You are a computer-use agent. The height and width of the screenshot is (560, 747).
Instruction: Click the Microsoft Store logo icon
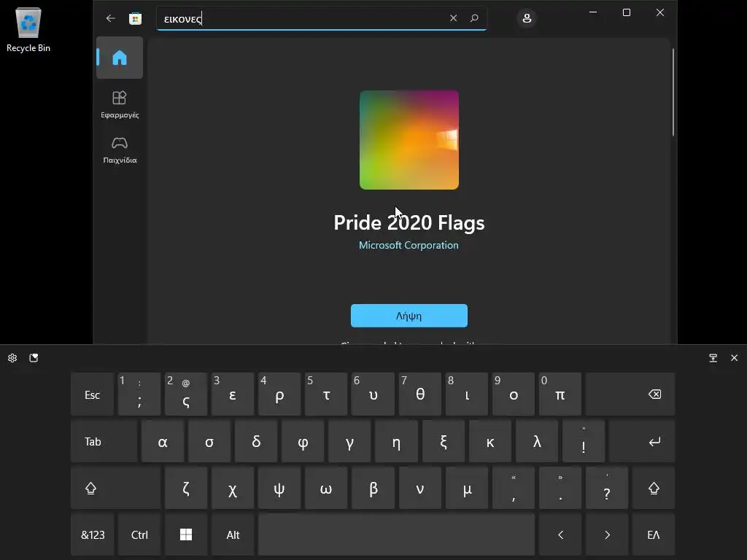(x=135, y=18)
